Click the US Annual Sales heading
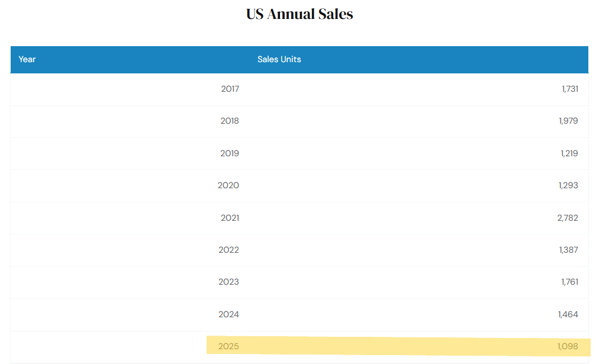 299,14
